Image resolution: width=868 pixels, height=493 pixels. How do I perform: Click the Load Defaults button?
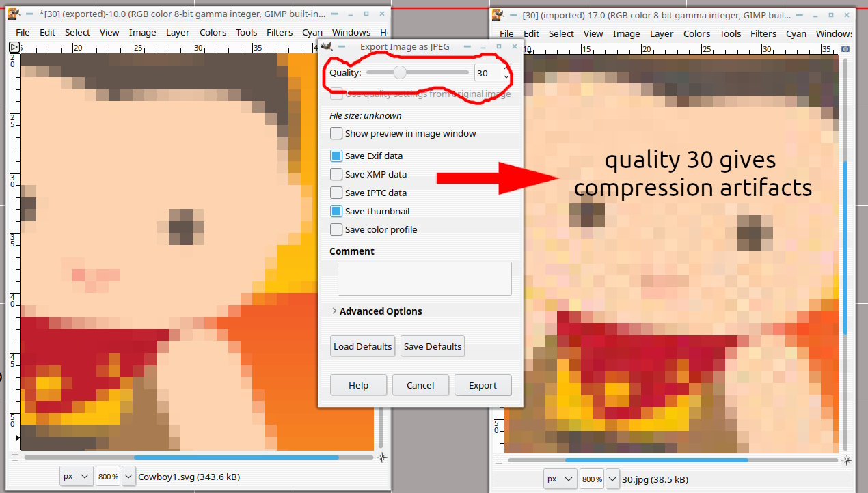point(363,346)
